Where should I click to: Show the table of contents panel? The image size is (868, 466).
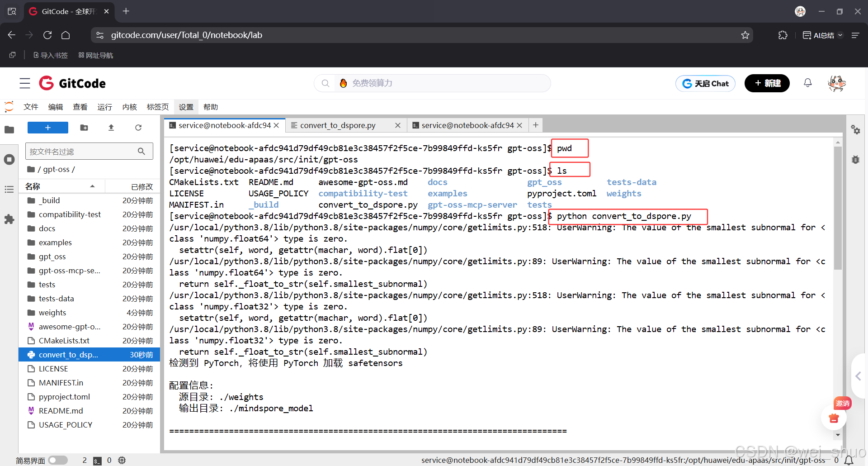(9, 190)
